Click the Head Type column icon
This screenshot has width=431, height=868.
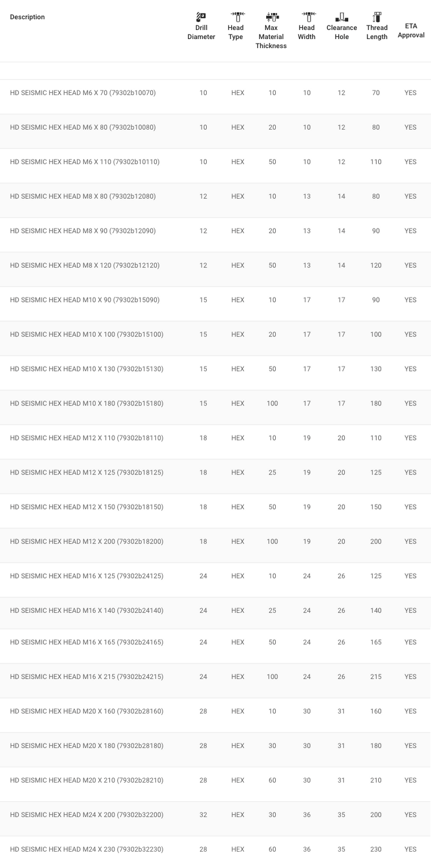[236, 16]
